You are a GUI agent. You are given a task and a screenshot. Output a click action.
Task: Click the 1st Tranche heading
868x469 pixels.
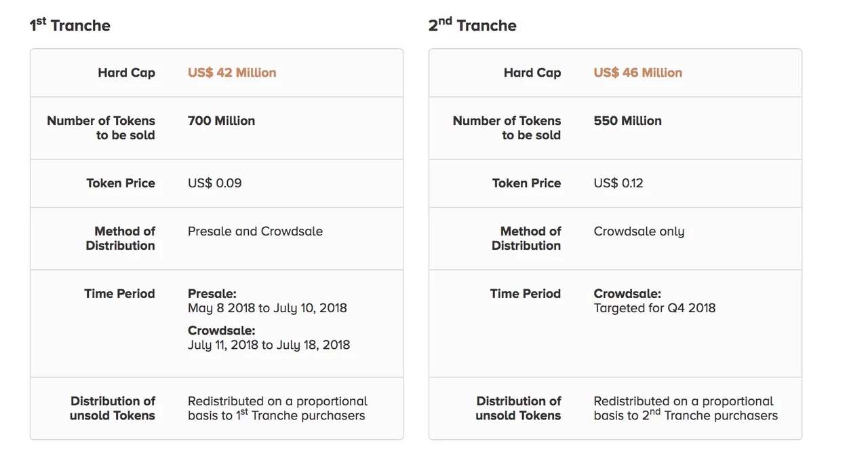[x=70, y=25]
